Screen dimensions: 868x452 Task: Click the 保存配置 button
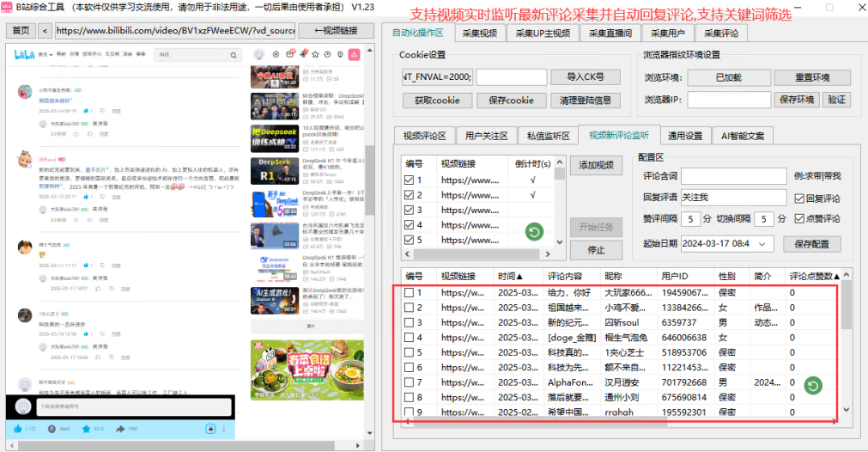click(812, 244)
